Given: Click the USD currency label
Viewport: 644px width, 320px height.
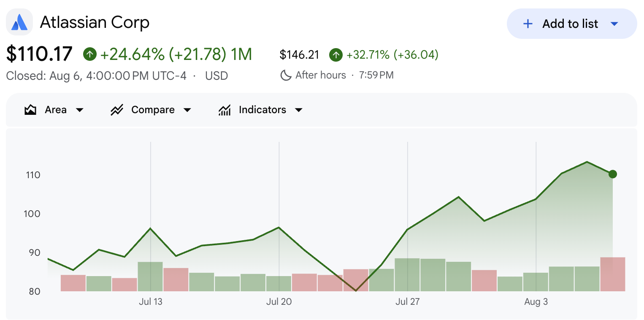Looking at the screenshot, I should coord(216,76).
